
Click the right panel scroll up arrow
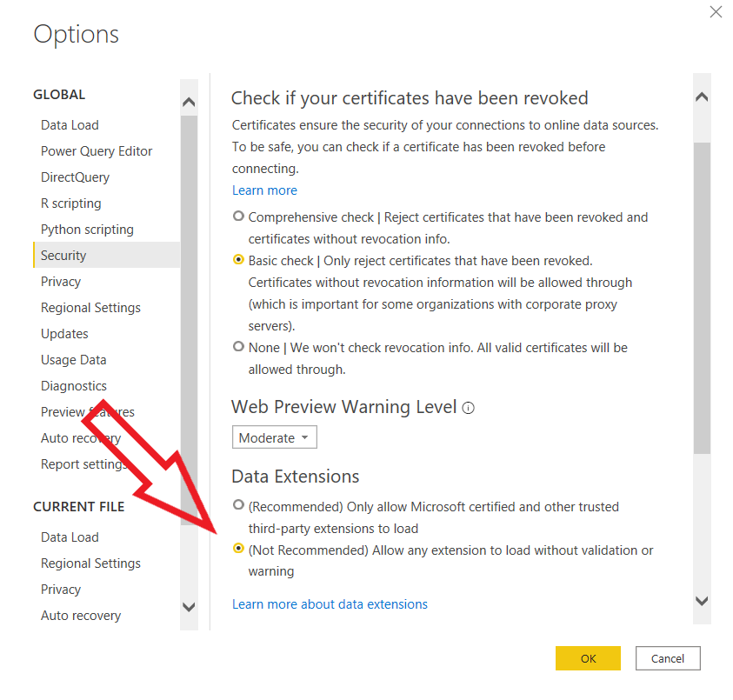[x=703, y=97]
